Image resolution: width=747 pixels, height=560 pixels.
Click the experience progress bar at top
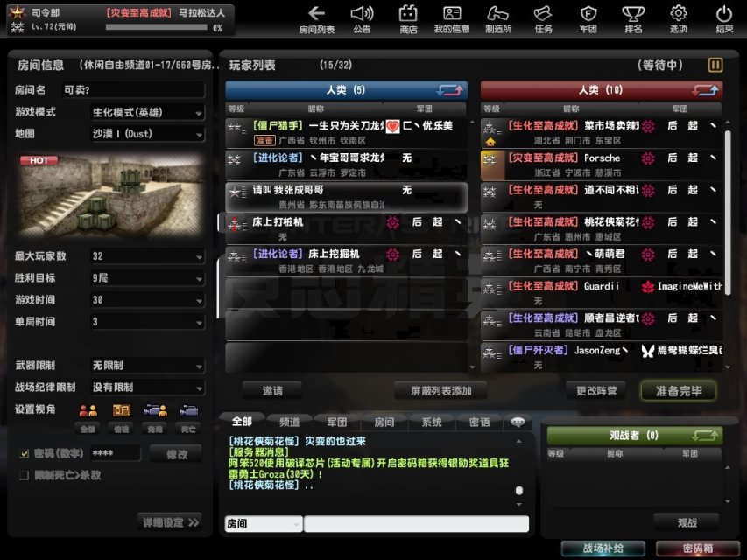click(157, 27)
